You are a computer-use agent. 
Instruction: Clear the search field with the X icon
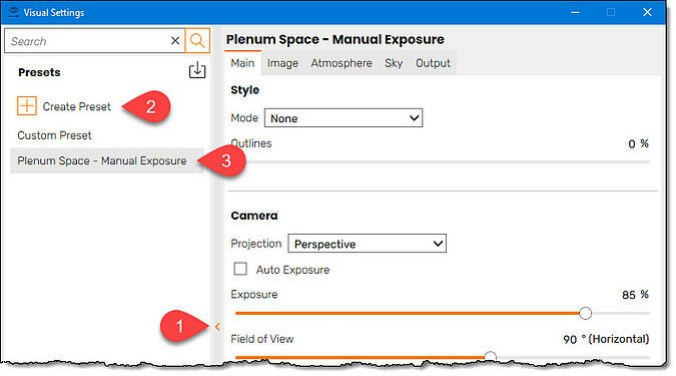coord(175,41)
